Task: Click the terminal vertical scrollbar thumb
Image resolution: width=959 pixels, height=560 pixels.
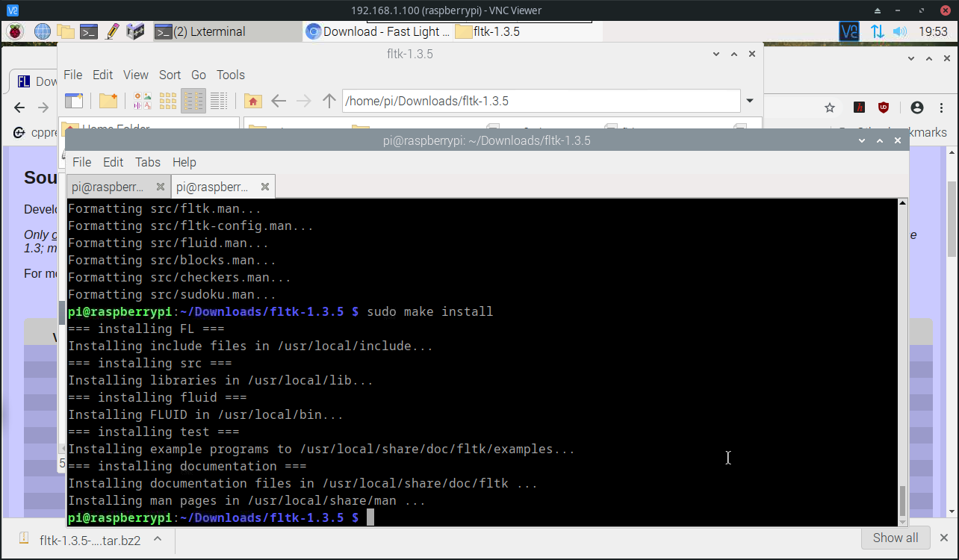Action: [x=902, y=500]
